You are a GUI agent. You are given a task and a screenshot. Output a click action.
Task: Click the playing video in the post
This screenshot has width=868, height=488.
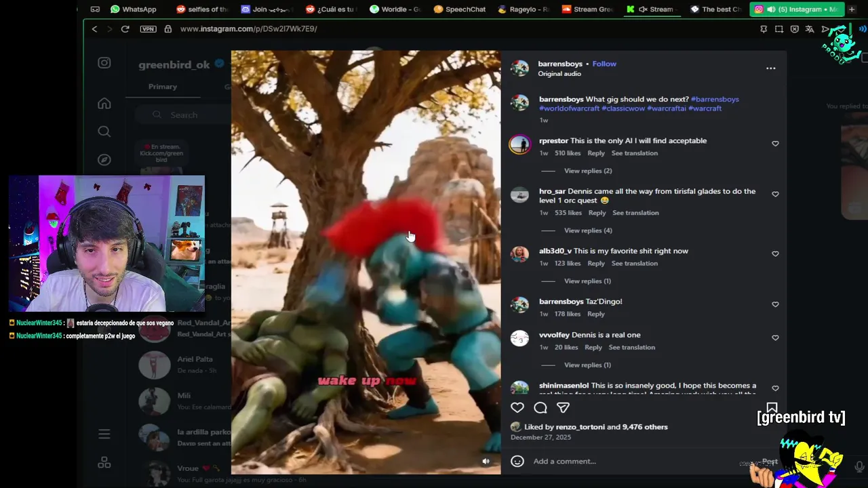pyautogui.click(x=366, y=262)
